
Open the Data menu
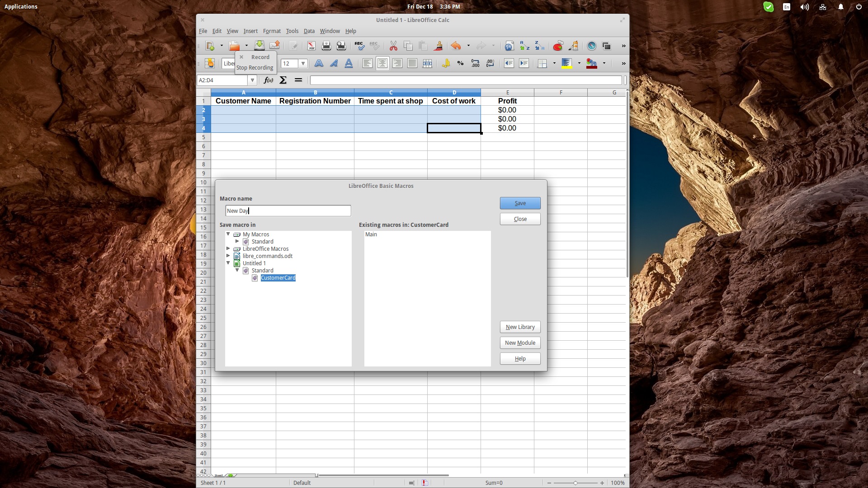(x=309, y=31)
